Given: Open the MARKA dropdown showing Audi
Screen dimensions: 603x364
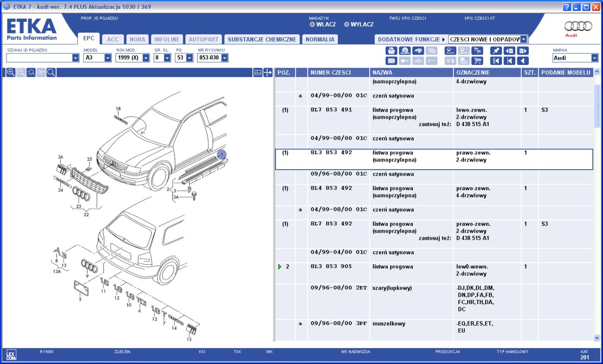Looking at the screenshot, I should pos(595,58).
